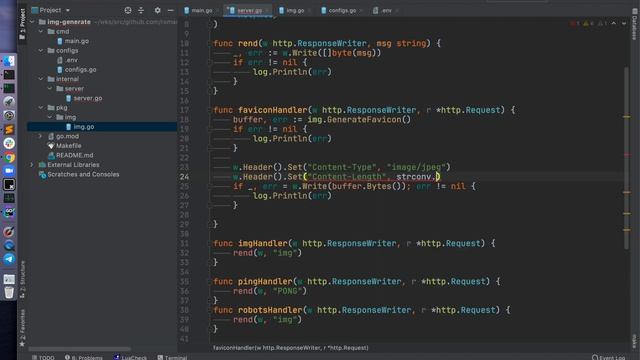Open the Event Log
Viewport: 640px width, 360px height.
(x=608, y=358)
